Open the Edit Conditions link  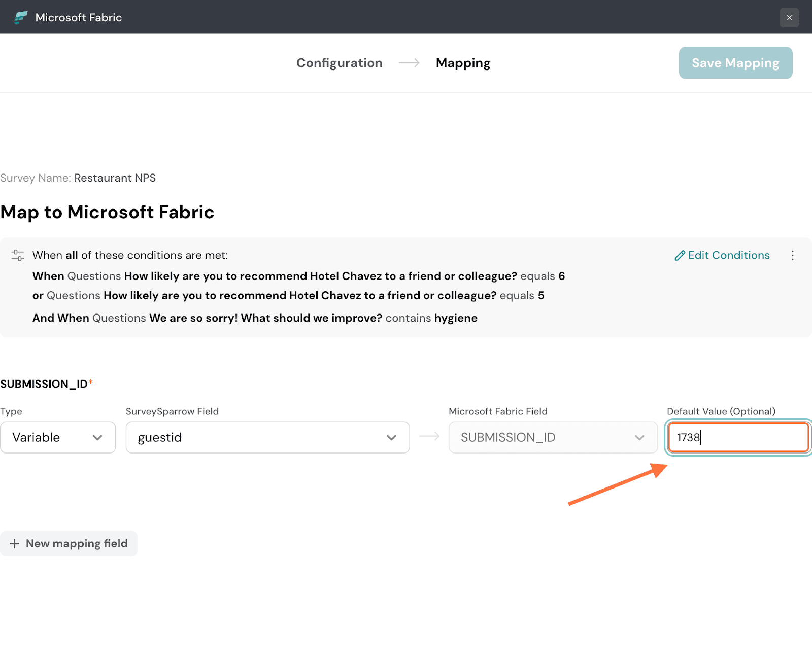click(728, 255)
